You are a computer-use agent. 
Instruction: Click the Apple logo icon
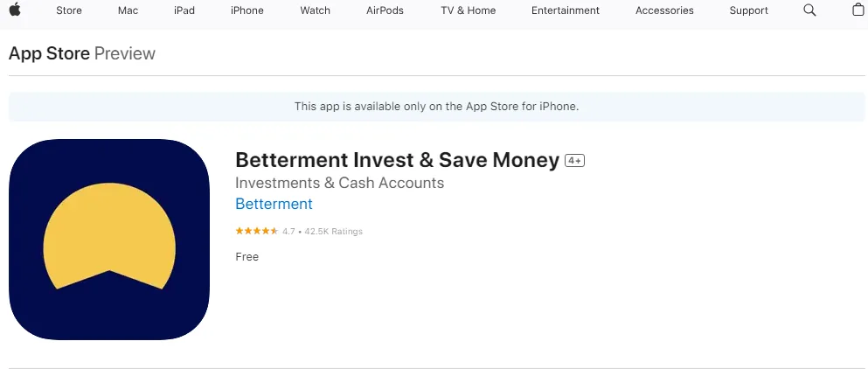pos(15,10)
